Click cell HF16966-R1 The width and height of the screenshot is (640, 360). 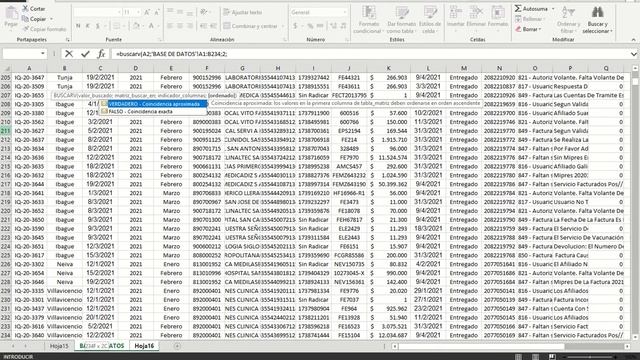tap(349, 193)
